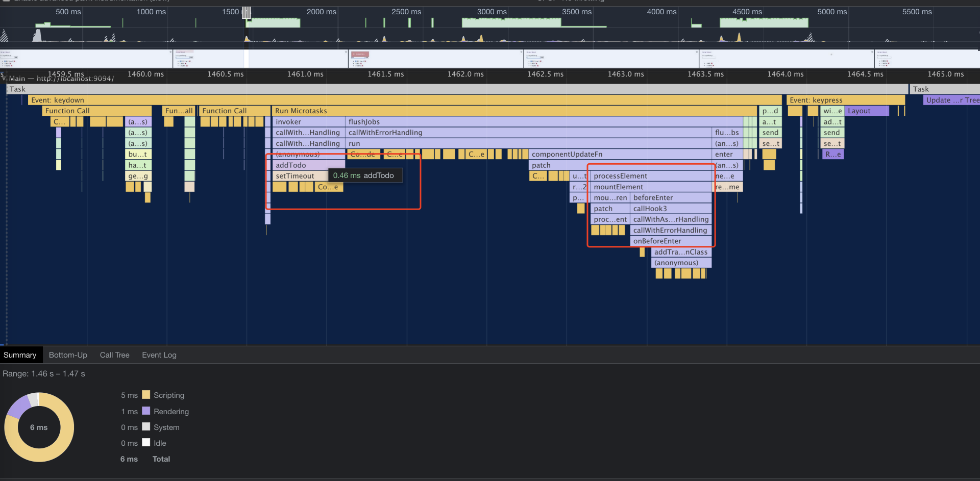Select the Task bar above Update ...r Tree
Viewport: 980px width, 481px height.
[945, 89]
